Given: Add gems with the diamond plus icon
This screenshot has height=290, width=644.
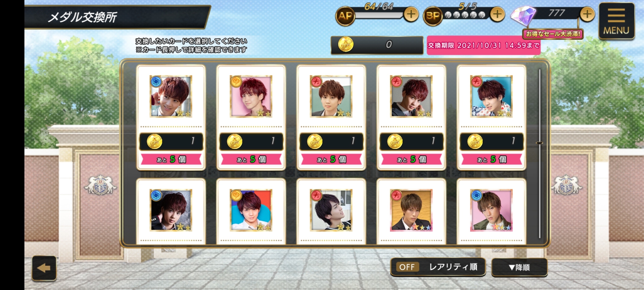Looking at the screenshot, I should (587, 15).
